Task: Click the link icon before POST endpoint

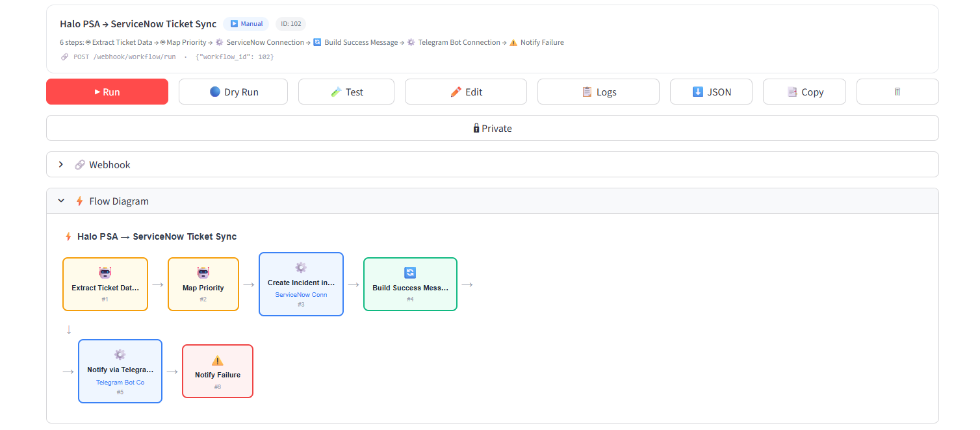Action: (x=64, y=57)
